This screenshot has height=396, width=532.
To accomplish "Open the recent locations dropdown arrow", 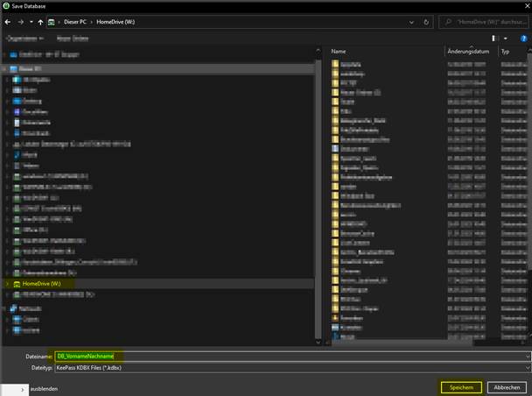I will click(31, 22).
